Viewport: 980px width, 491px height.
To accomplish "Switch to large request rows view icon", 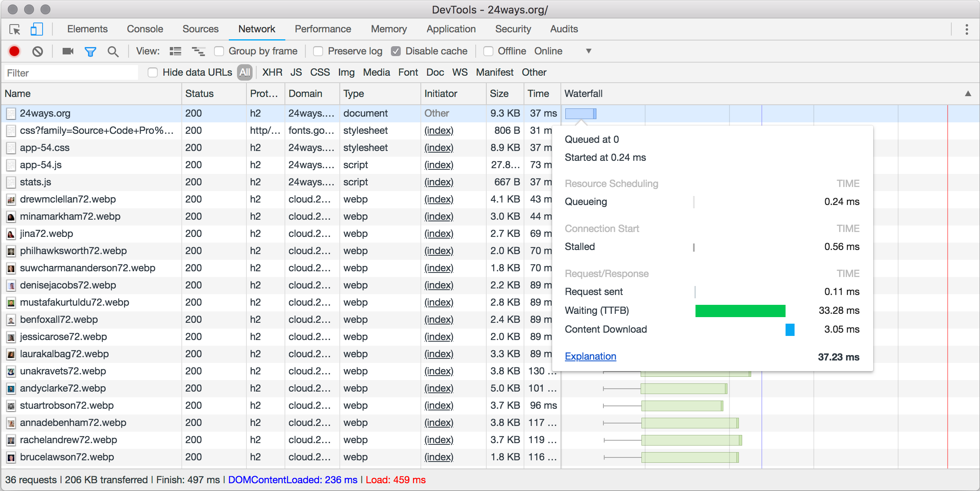I will [176, 51].
